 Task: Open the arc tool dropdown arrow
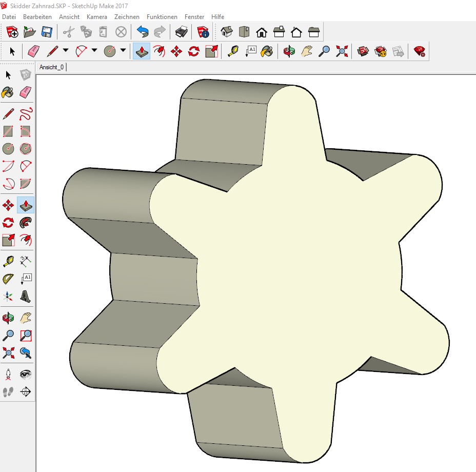pyautogui.click(x=94, y=51)
